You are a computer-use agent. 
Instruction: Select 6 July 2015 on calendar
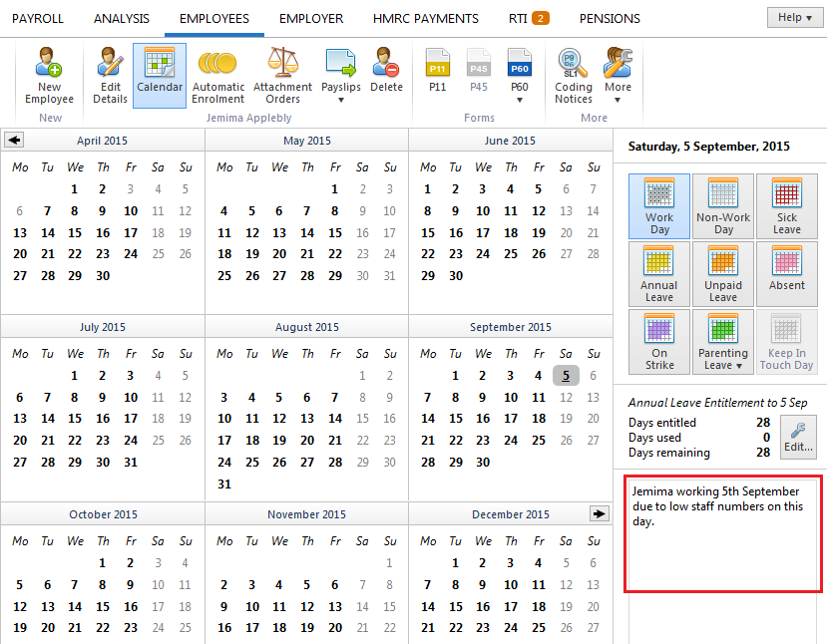point(20,398)
